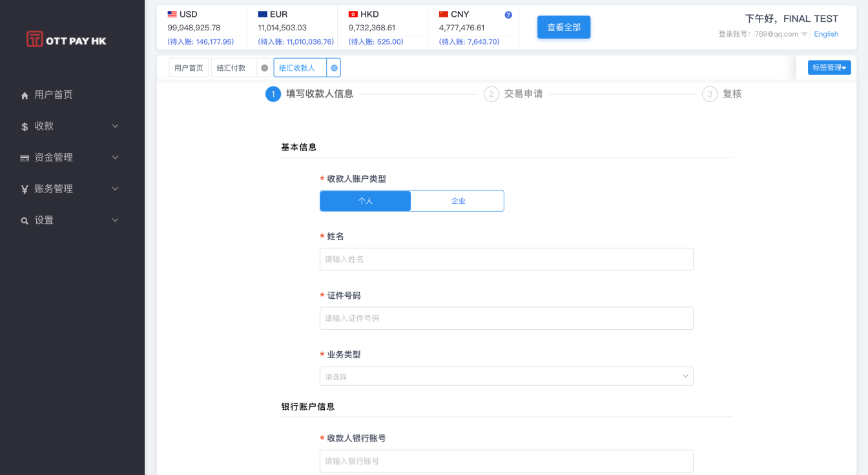Click the US flag icon for USD
This screenshot has height=475, width=868.
(172, 14)
